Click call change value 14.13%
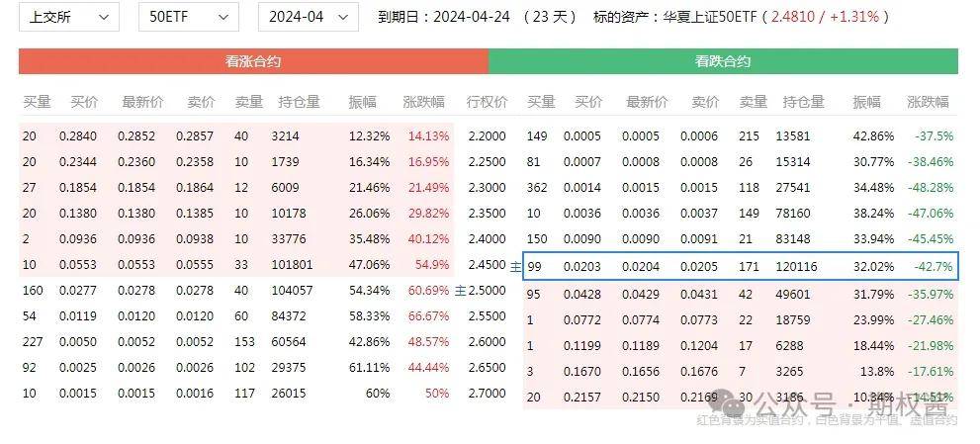 pos(428,135)
